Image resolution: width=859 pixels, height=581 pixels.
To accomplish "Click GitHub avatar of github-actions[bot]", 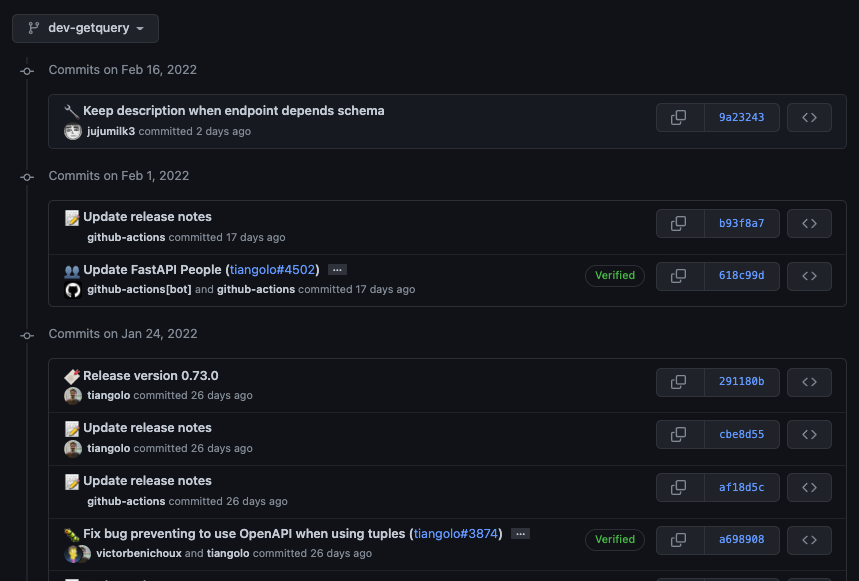I will [x=73, y=290].
